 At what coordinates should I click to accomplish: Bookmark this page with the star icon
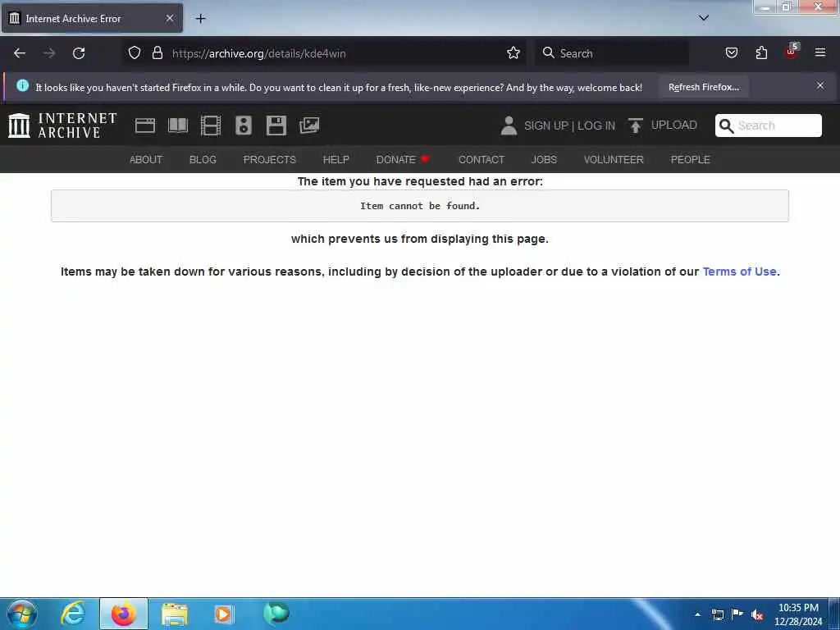pos(514,52)
